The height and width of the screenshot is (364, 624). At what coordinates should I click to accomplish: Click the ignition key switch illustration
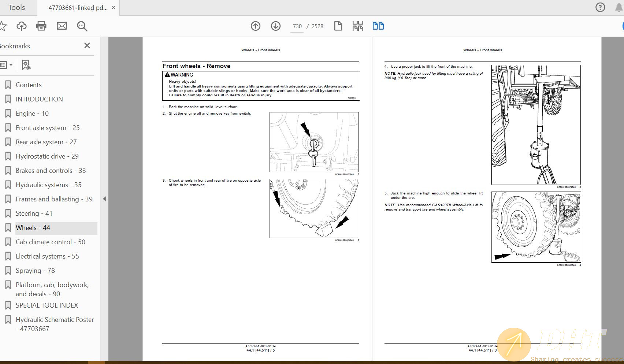314,142
